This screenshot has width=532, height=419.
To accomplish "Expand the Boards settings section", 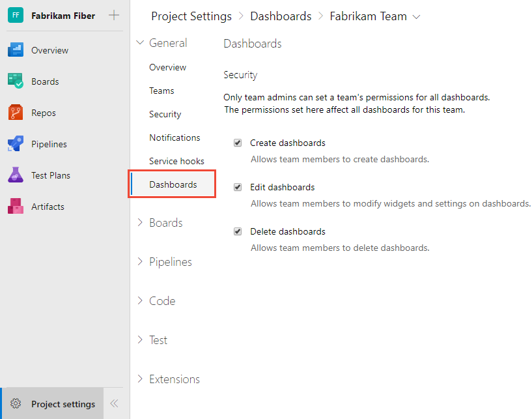I will pyautogui.click(x=140, y=222).
